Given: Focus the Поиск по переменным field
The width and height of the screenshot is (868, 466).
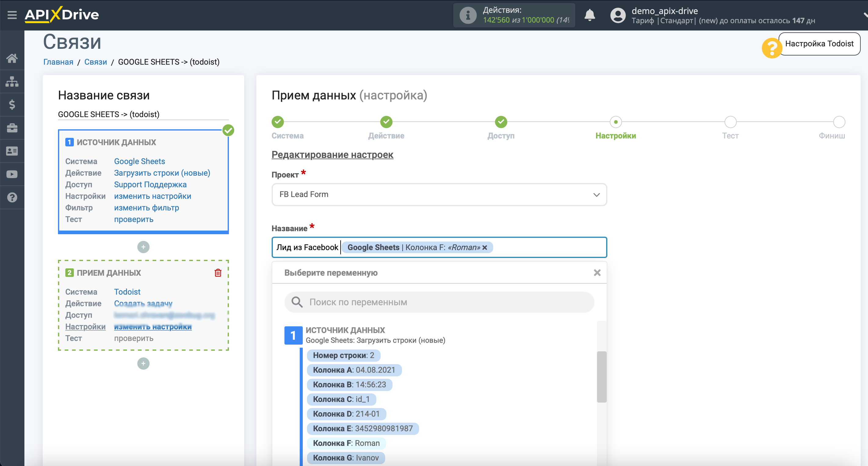Looking at the screenshot, I should click(x=439, y=302).
